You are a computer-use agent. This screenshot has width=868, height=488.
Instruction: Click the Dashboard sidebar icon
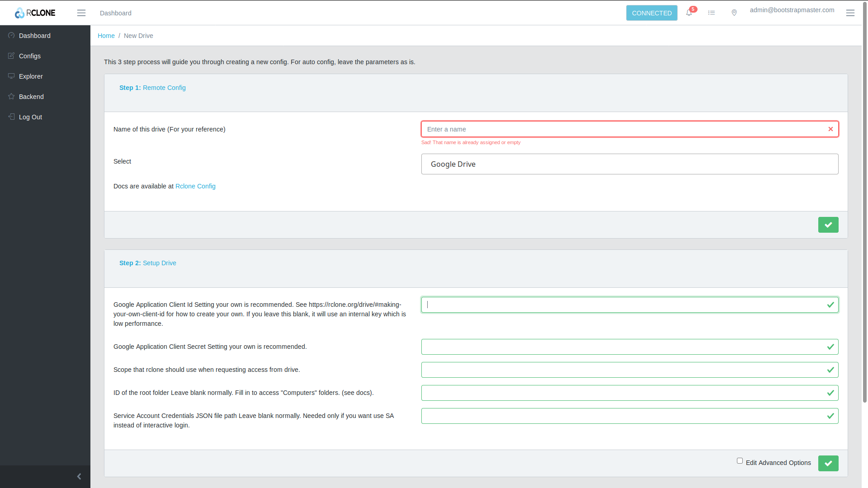pyautogui.click(x=11, y=36)
